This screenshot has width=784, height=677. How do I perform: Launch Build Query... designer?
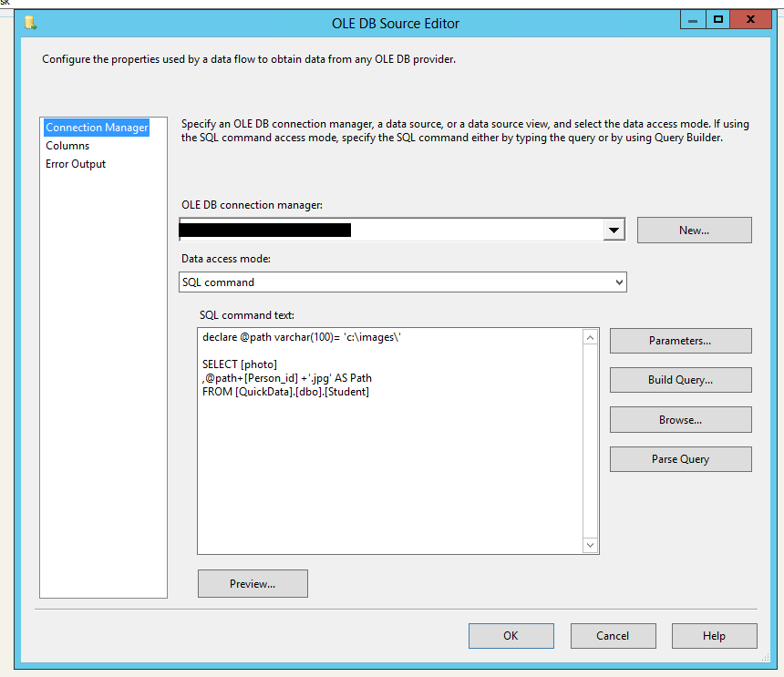coord(680,380)
